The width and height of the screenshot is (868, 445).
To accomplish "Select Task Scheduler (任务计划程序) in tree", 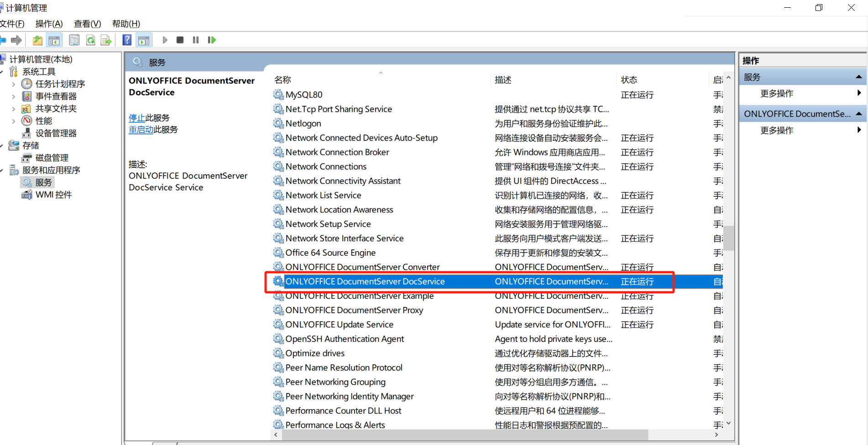I will click(x=60, y=84).
